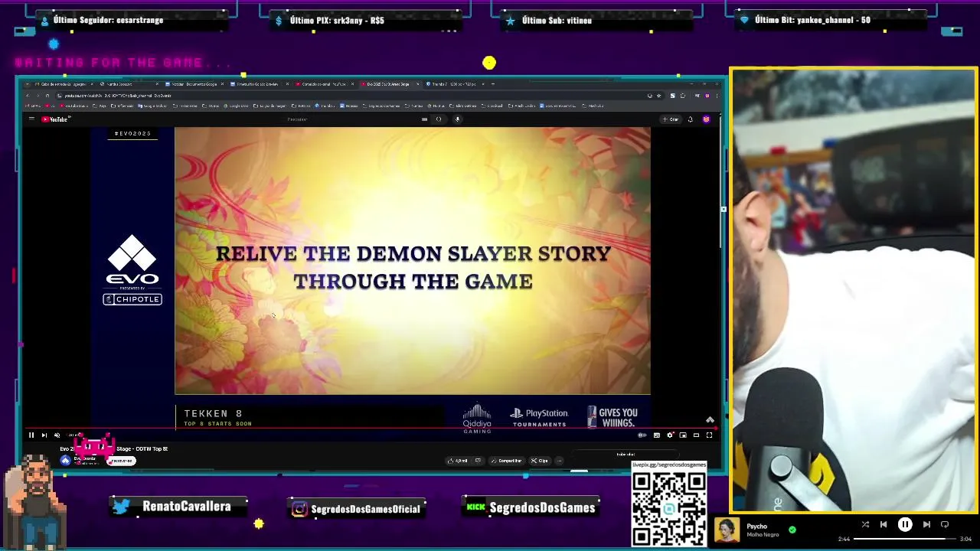
Task: Click the Último PIX srk3nny label
Action: point(337,20)
